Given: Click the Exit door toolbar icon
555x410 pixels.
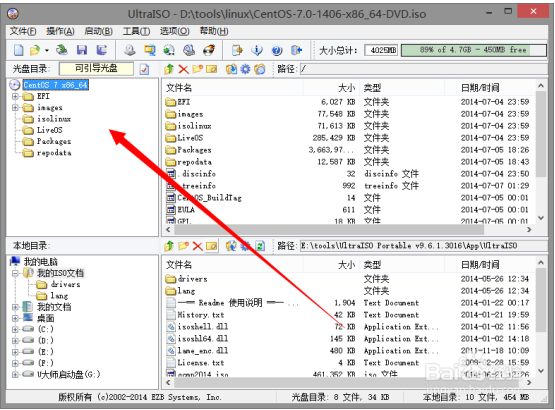Looking at the screenshot, I should coord(297,50).
